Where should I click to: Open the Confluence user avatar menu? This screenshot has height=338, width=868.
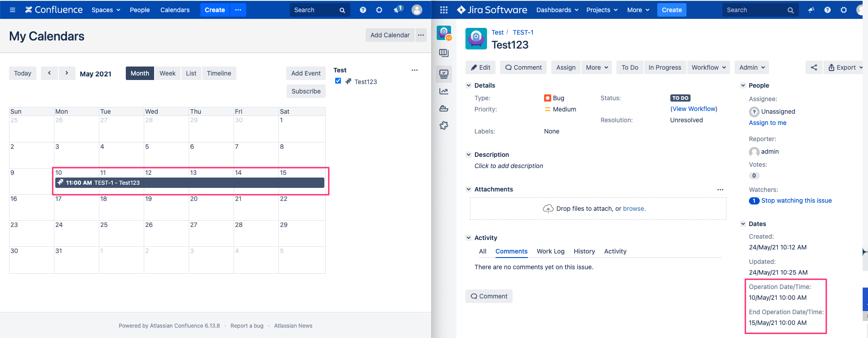(417, 10)
